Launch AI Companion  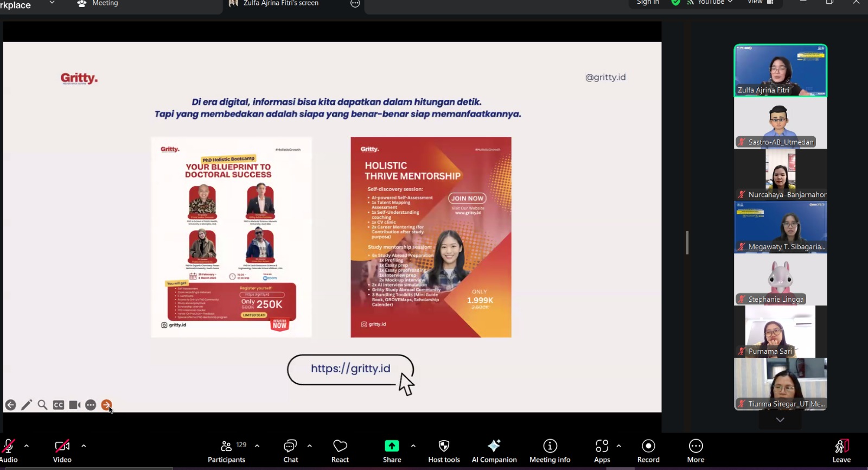[x=494, y=450]
